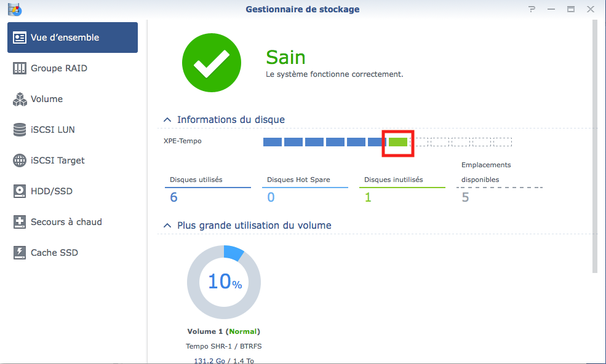Click the iSCSI LUN database icon

tap(20, 130)
